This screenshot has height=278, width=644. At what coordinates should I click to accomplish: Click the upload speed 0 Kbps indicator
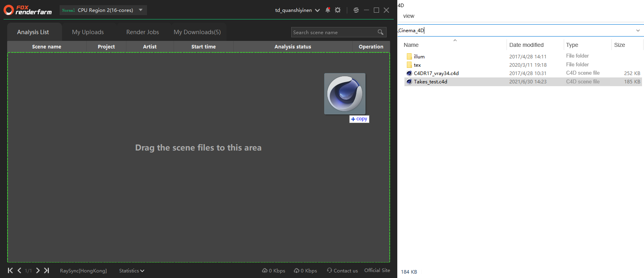pyautogui.click(x=274, y=271)
